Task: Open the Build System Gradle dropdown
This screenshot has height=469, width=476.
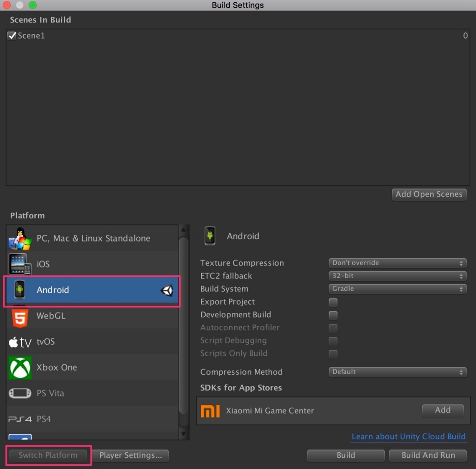Action: (397, 289)
